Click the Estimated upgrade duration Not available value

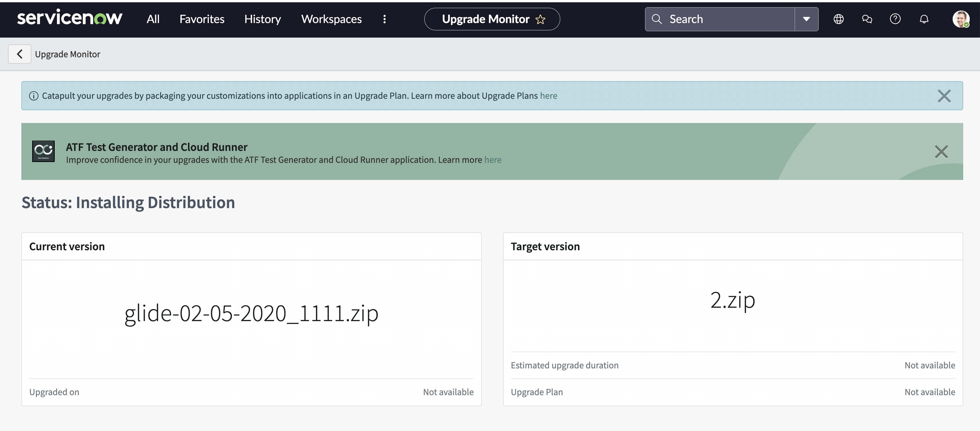click(x=930, y=365)
